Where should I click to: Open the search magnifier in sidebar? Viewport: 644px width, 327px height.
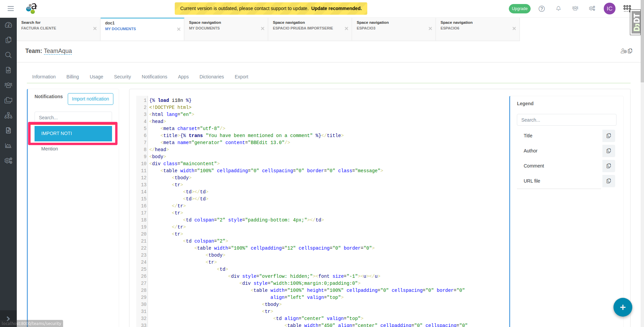(8, 55)
